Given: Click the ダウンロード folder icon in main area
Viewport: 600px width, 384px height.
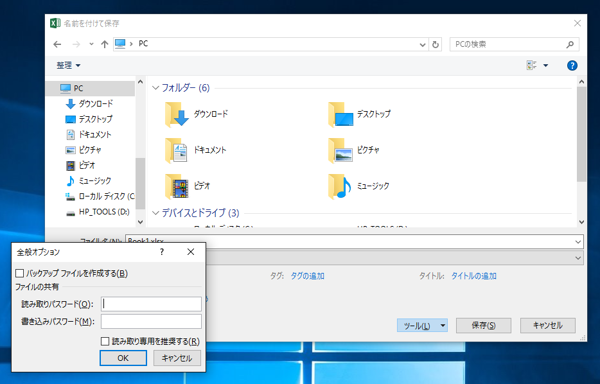Looking at the screenshot, I should coord(176,114).
